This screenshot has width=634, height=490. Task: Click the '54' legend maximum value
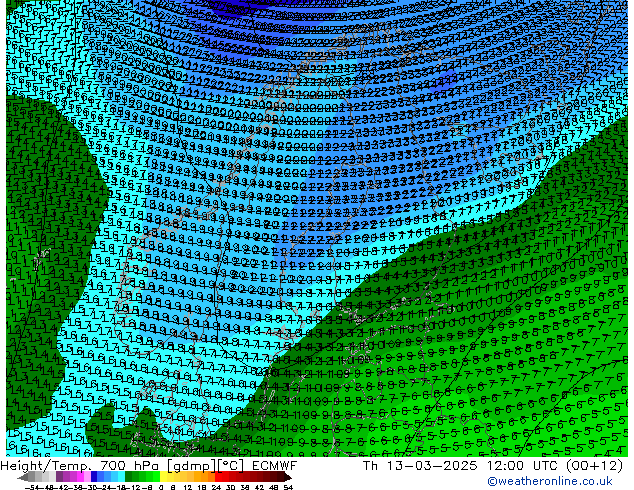click(288, 487)
